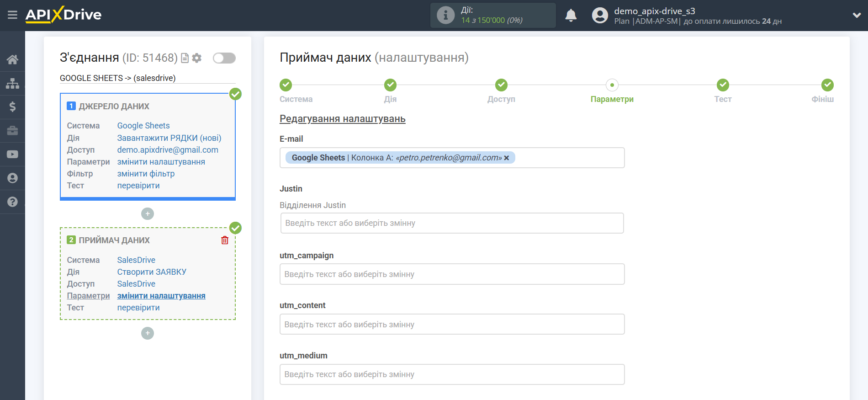Open the YouTube video icon in sidebar
The height and width of the screenshot is (400, 868).
pyautogui.click(x=12, y=155)
